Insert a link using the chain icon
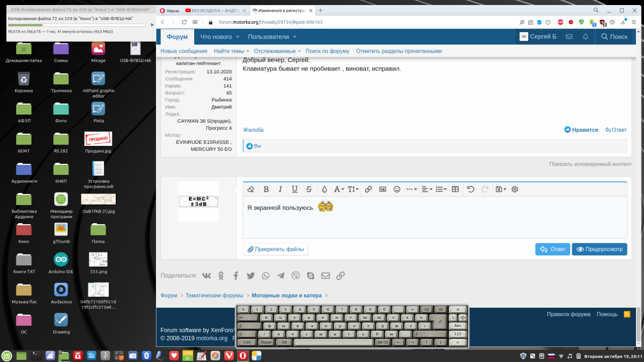 point(368,189)
